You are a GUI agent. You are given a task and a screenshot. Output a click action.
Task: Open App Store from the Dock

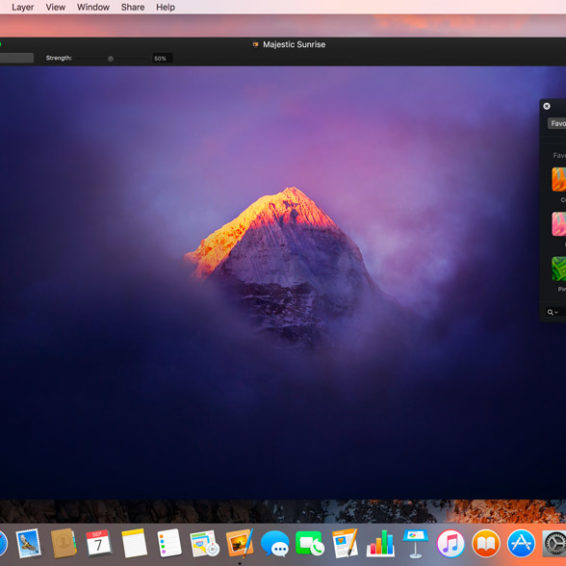[521, 543]
